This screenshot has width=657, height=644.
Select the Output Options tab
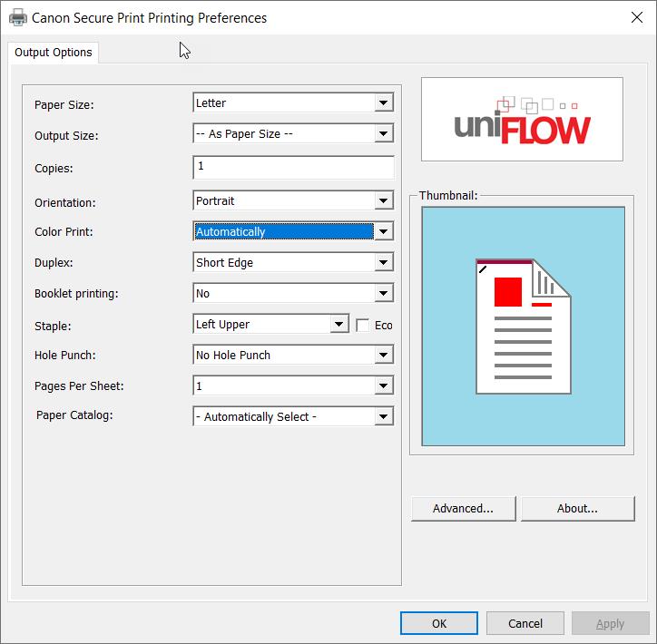coord(54,53)
